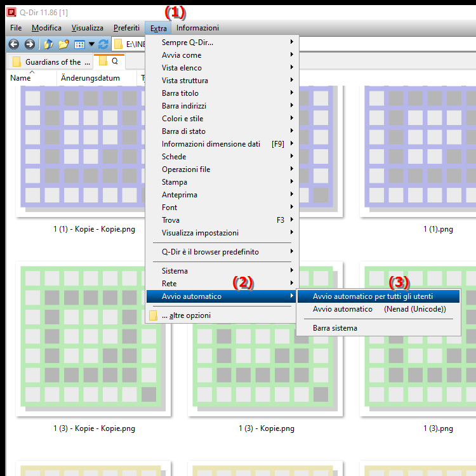Open the Font submenu
476x476 pixels.
pyautogui.click(x=222, y=208)
